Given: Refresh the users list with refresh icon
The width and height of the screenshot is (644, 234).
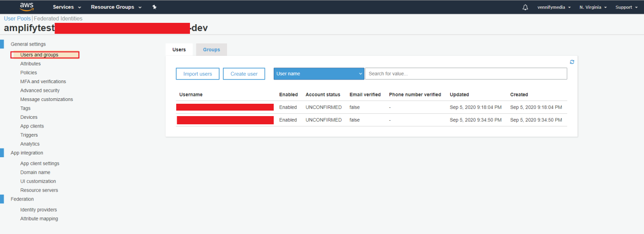Looking at the screenshot, I should pos(572,62).
